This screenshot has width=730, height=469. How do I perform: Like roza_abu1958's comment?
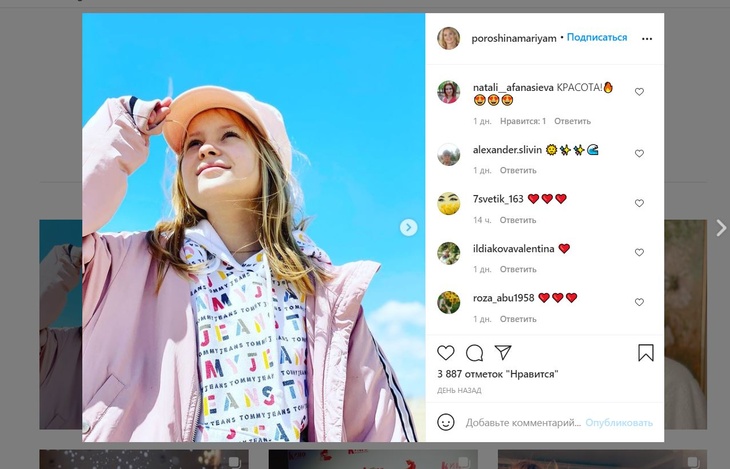click(x=639, y=302)
